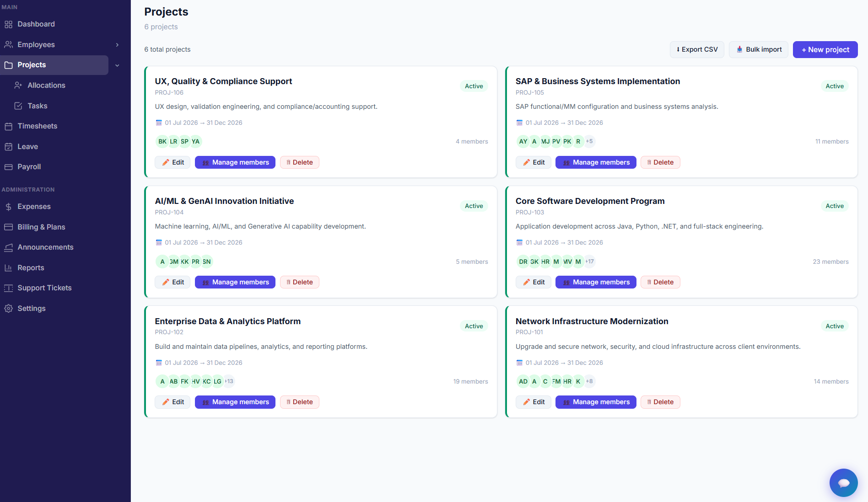The image size is (868, 502).
Task: Click the '6 total projects' text
Action: 167,49
